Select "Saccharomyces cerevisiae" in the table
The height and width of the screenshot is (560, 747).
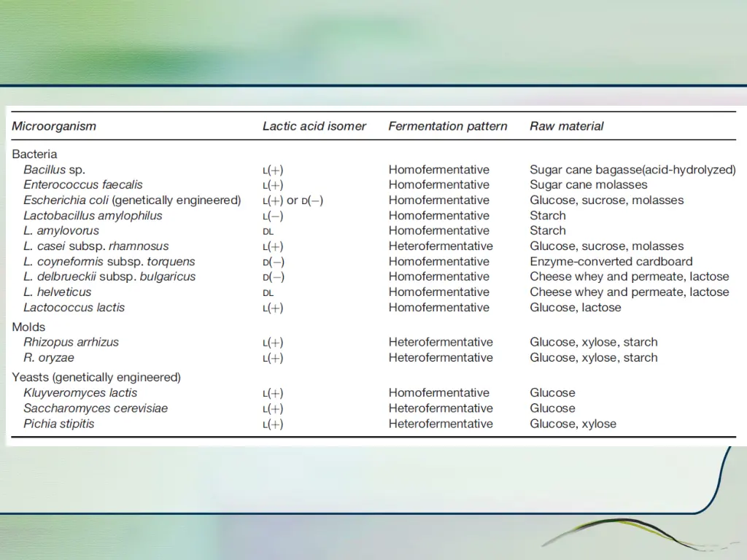click(96, 408)
